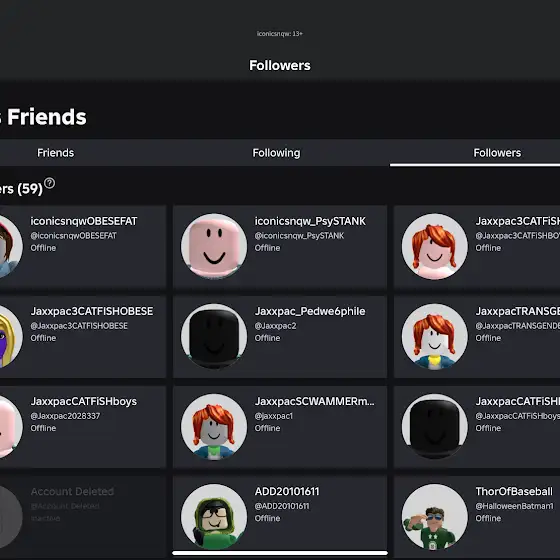Click Offline status under ADD20101611

coord(267,518)
